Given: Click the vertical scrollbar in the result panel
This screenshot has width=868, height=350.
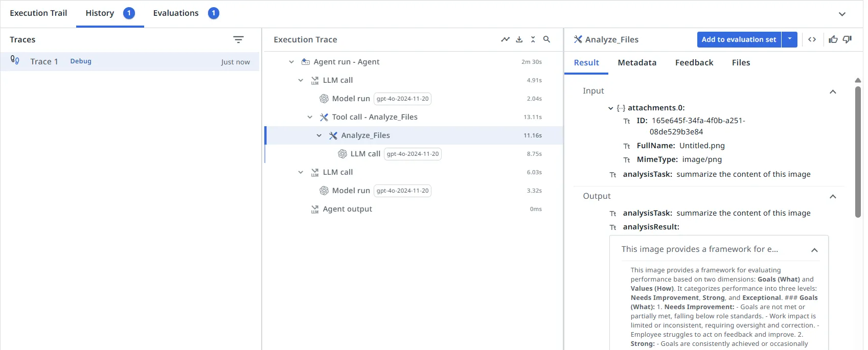Looking at the screenshot, I should tap(858, 153).
